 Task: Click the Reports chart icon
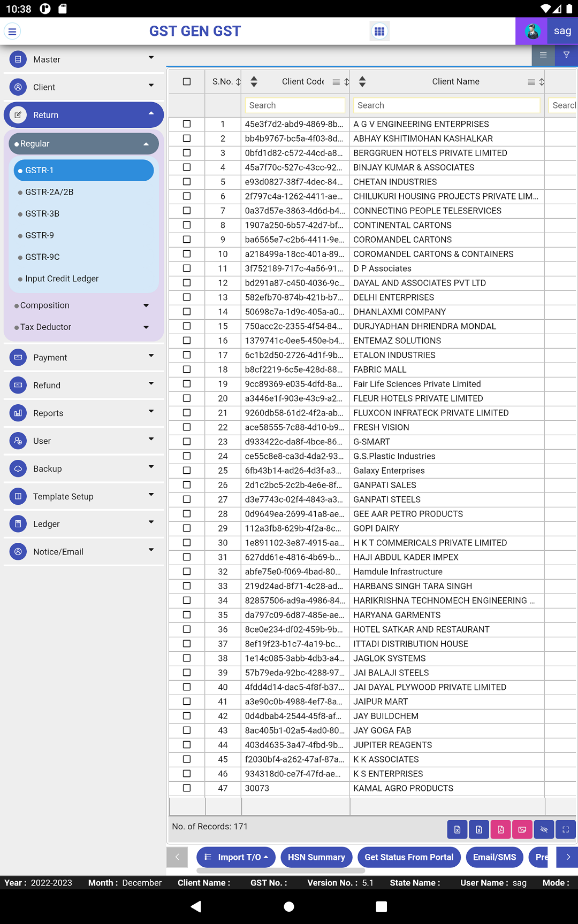tap(18, 413)
